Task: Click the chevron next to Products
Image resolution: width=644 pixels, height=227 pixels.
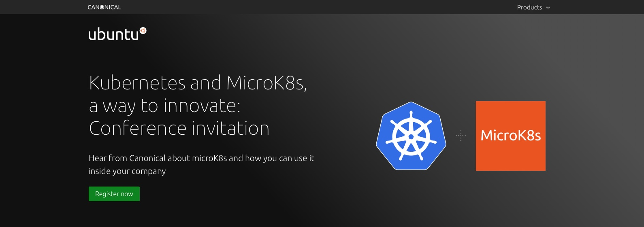Action: [x=548, y=8]
